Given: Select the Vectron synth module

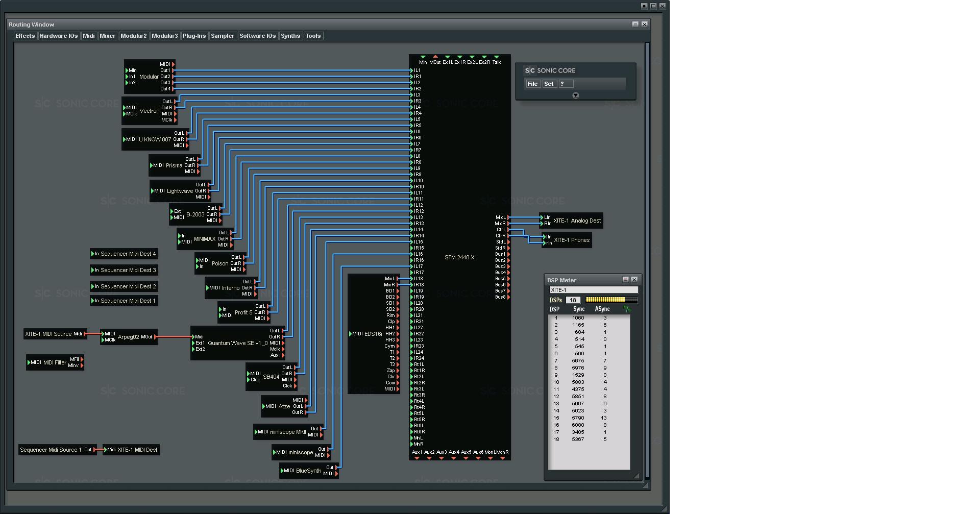Looking at the screenshot, I should [x=149, y=111].
